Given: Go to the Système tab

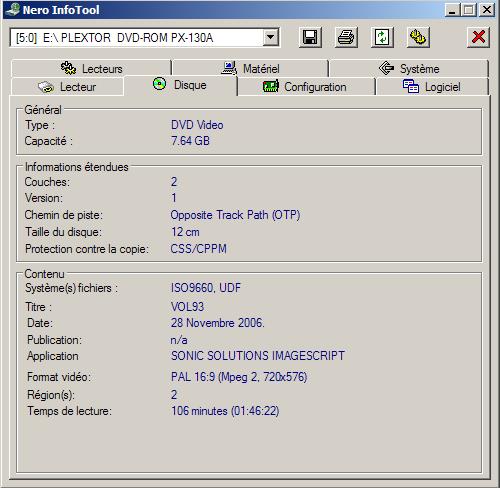Looking at the screenshot, I should coord(409,68).
